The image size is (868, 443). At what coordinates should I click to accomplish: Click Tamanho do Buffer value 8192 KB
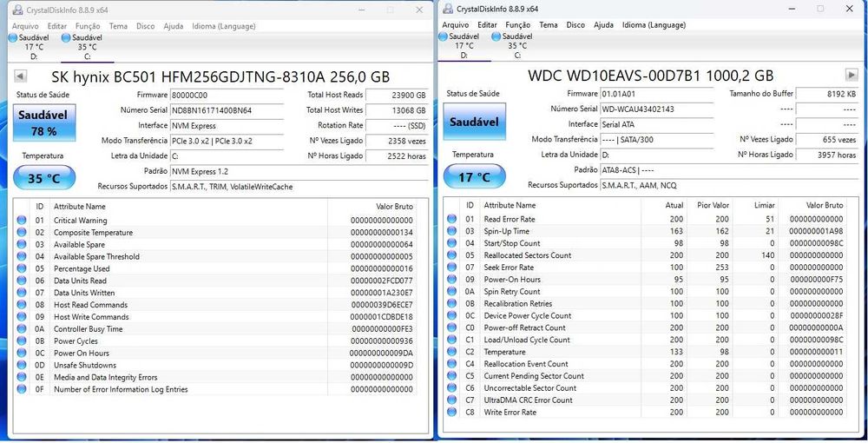pyautogui.click(x=827, y=94)
